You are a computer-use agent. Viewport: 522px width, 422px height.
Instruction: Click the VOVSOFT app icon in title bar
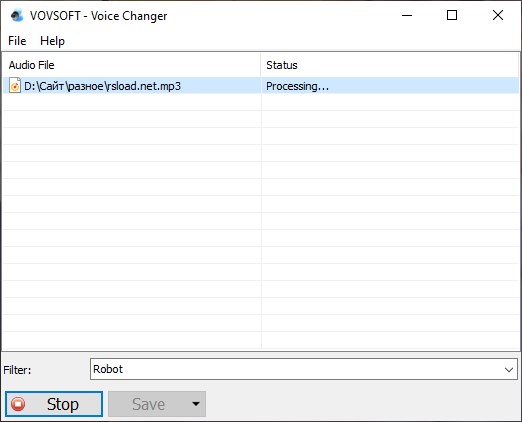pyautogui.click(x=17, y=16)
